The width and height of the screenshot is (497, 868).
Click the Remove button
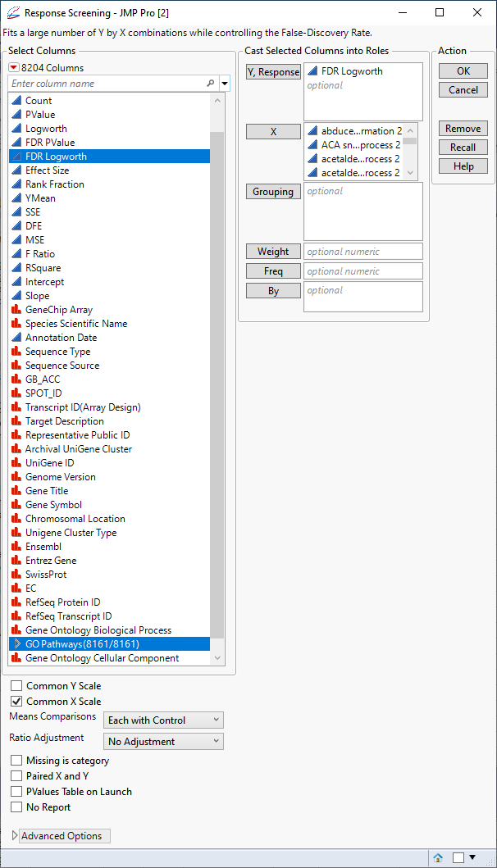463,129
